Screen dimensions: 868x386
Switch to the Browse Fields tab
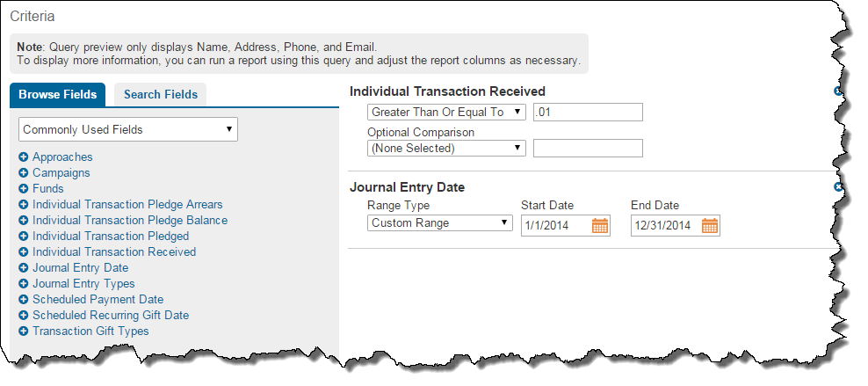pyautogui.click(x=58, y=95)
